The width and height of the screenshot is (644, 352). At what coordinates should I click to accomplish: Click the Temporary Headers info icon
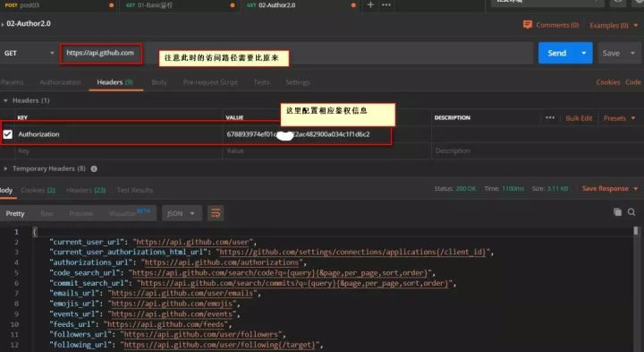[94, 168]
